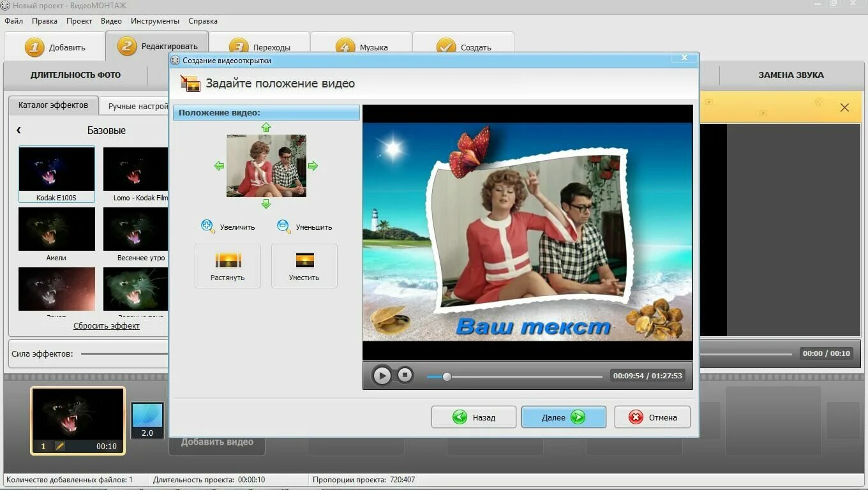Click the Сбросить эффект link
This screenshot has height=490, width=868.
coord(107,326)
